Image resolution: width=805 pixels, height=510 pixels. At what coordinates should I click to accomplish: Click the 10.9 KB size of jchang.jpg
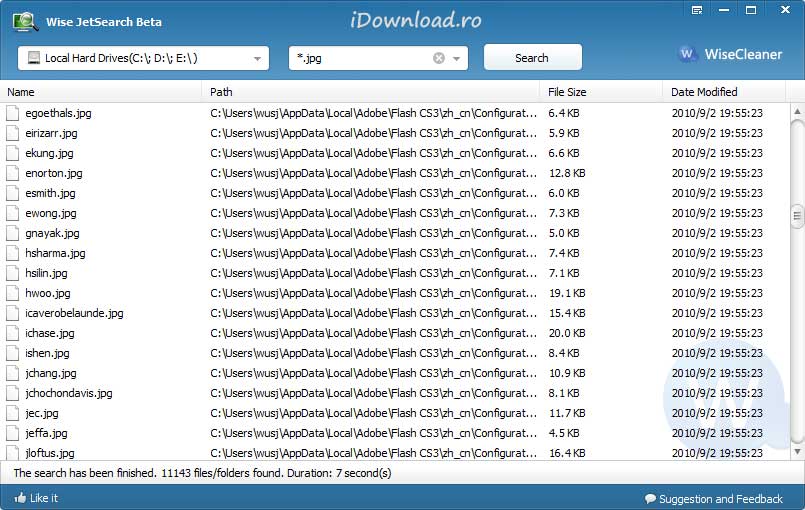click(567, 373)
